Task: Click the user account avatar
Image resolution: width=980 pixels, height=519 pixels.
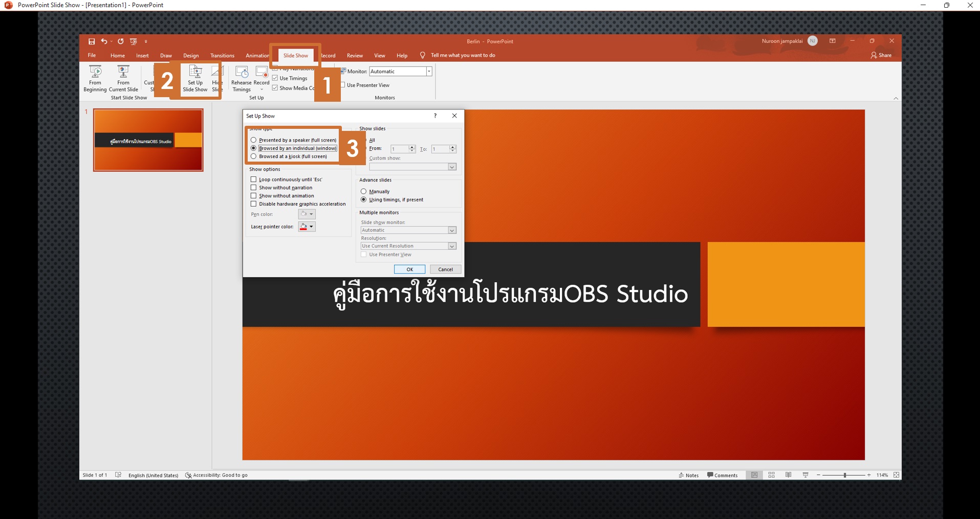Action: 813,41
